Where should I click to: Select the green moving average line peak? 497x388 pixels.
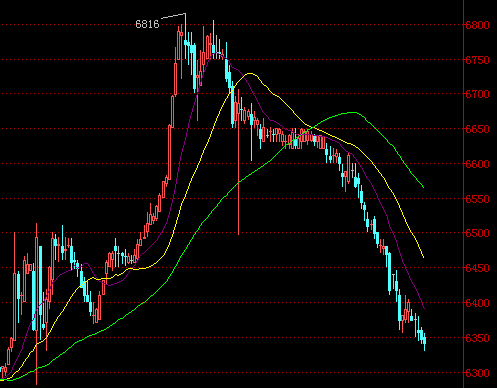tap(353, 113)
